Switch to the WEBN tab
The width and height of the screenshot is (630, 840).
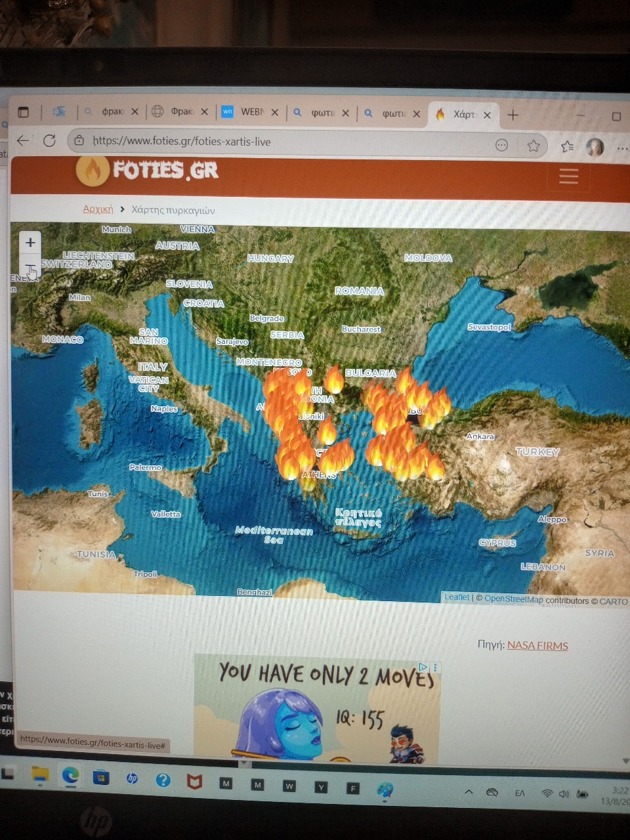(x=250, y=112)
